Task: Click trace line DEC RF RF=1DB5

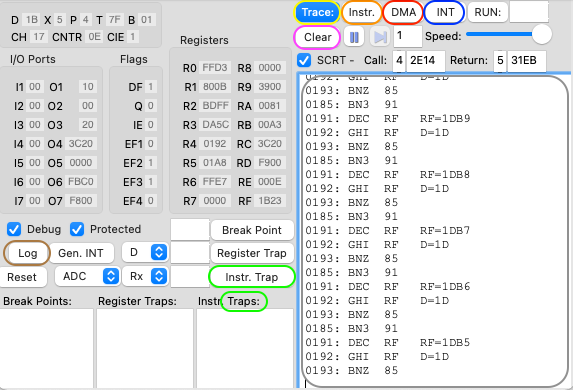Action: (x=388, y=342)
